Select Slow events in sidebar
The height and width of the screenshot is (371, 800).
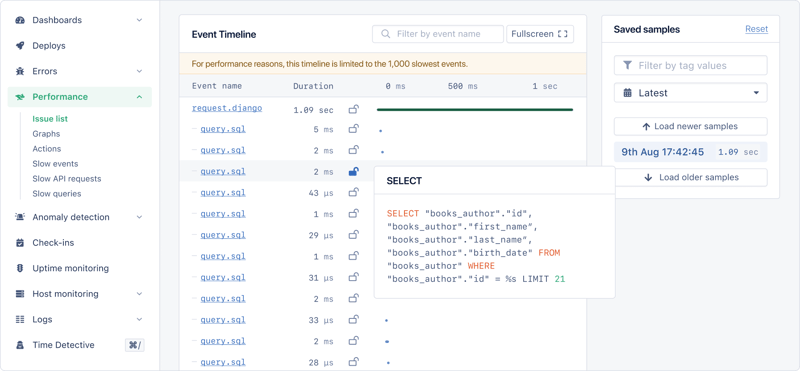click(x=56, y=164)
